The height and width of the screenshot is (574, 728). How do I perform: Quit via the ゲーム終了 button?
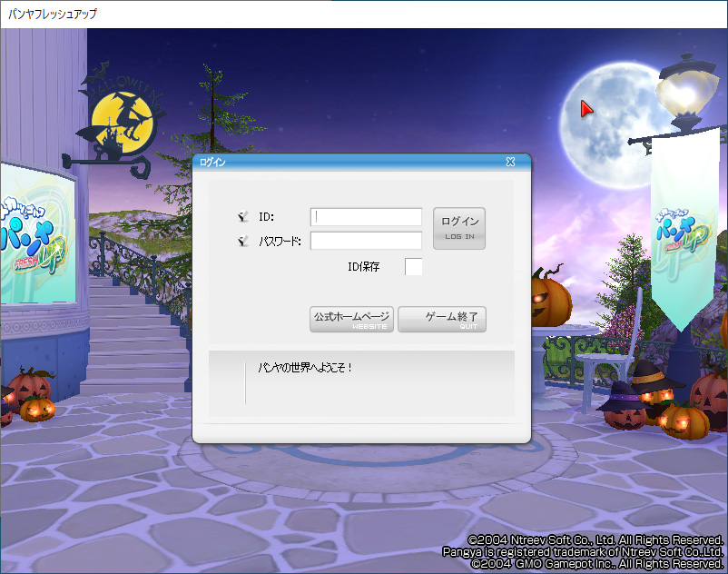[x=442, y=320]
